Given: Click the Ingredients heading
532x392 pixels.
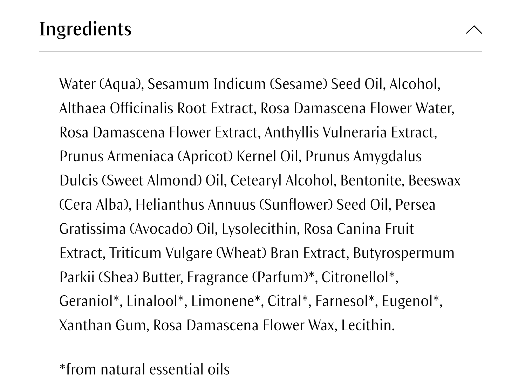Looking at the screenshot, I should [85, 29].
